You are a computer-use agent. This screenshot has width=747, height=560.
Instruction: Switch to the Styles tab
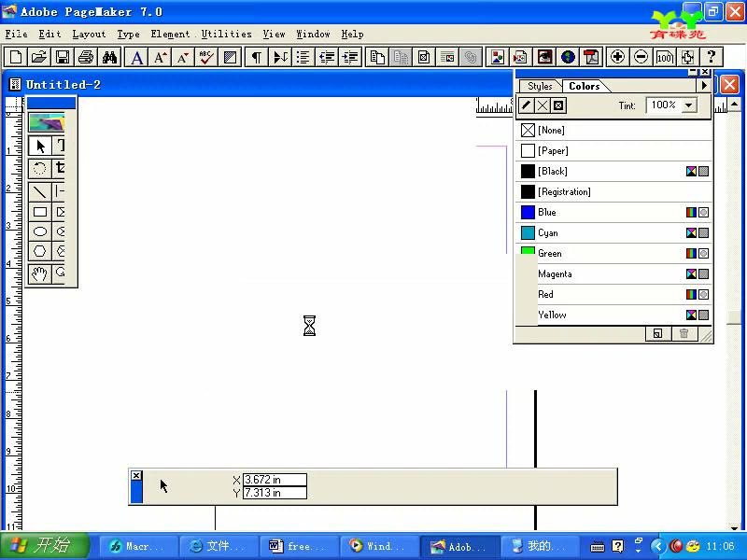pyautogui.click(x=540, y=86)
